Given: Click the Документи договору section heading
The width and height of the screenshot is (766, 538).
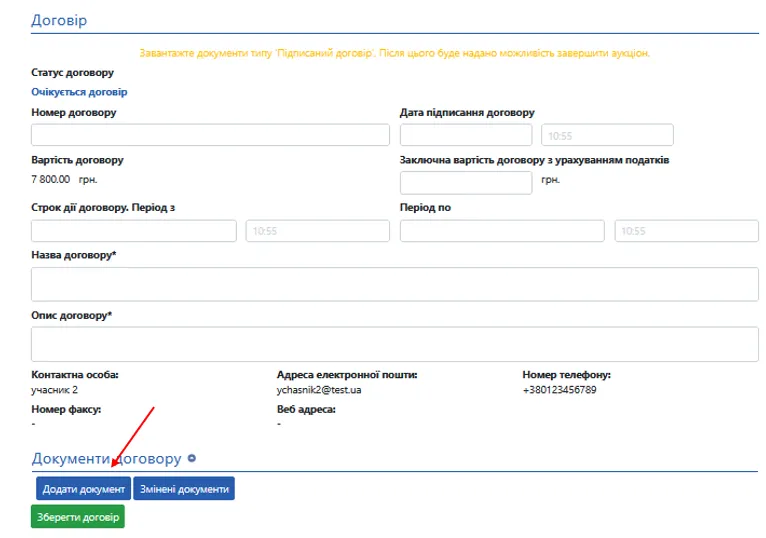Looking at the screenshot, I should [106, 459].
